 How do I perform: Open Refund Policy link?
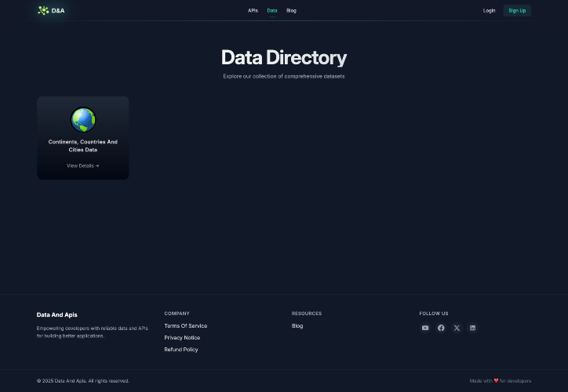[180, 350]
